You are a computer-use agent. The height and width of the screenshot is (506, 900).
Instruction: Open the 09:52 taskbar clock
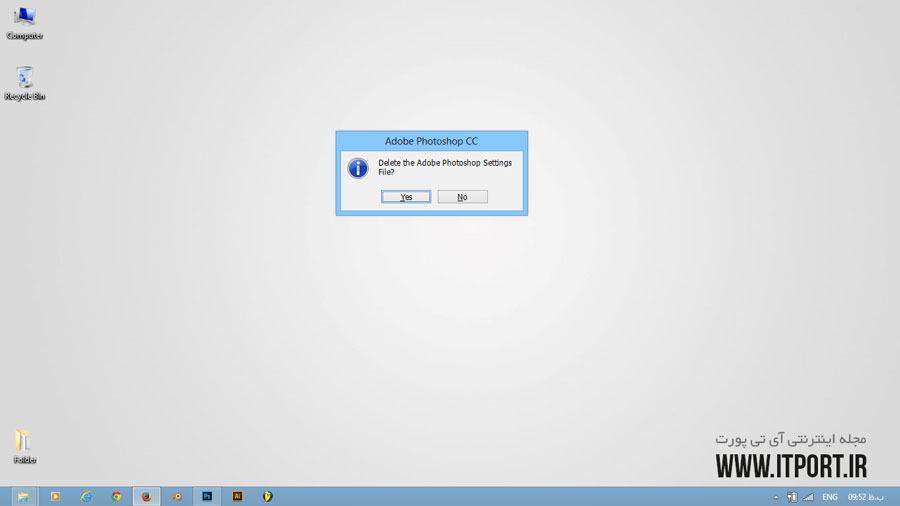[x=866, y=497]
